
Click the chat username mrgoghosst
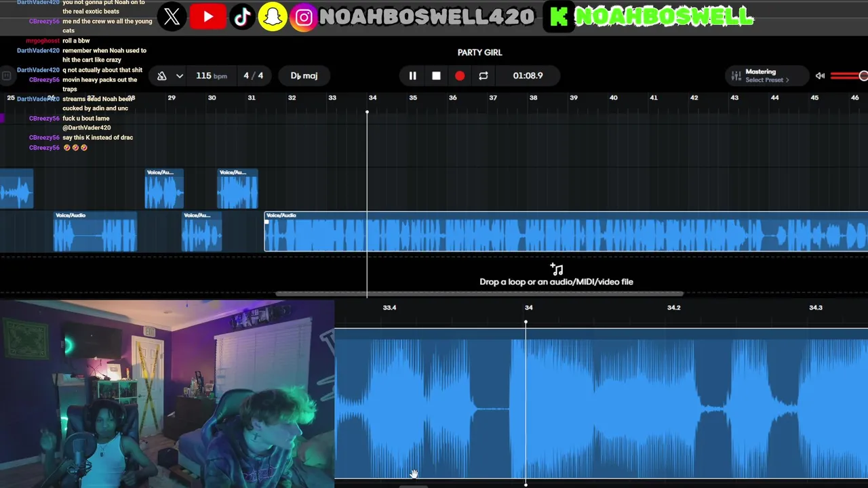click(43, 41)
